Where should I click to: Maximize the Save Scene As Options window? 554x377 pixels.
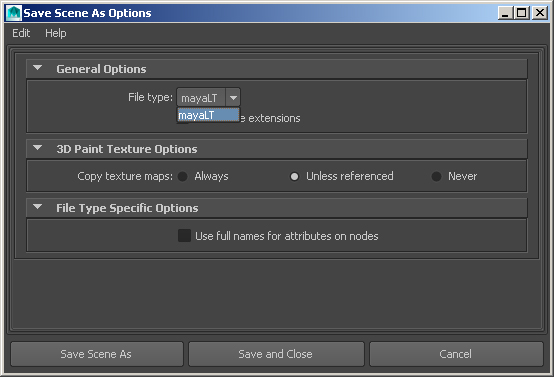521,13
